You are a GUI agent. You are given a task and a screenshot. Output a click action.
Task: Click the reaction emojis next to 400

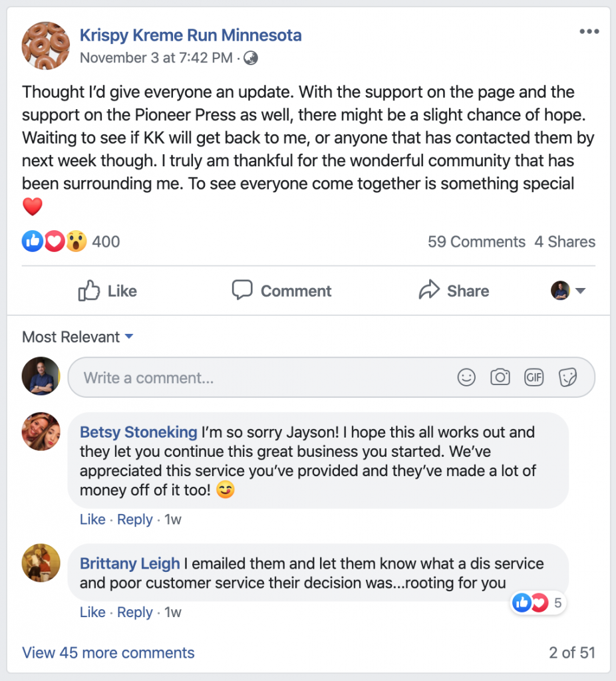[x=55, y=241]
